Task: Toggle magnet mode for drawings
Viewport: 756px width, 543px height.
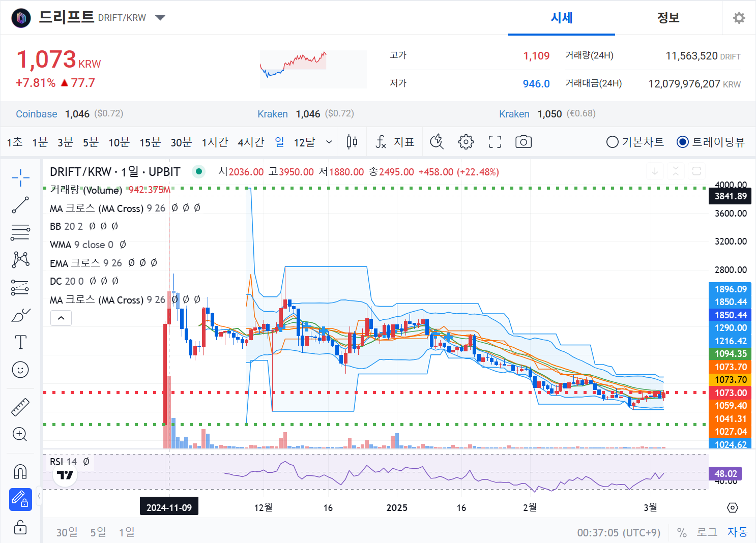Action: pyautogui.click(x=20, y=472)
